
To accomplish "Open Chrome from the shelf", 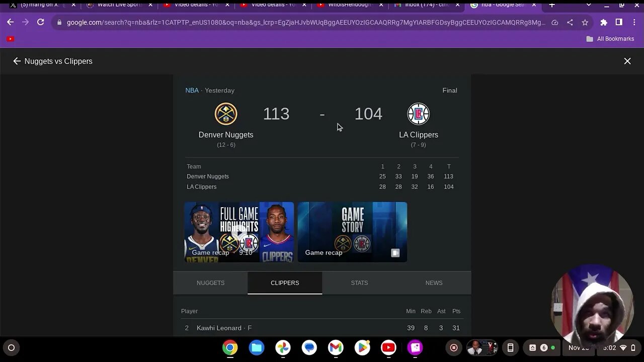I will click(230, 347).
